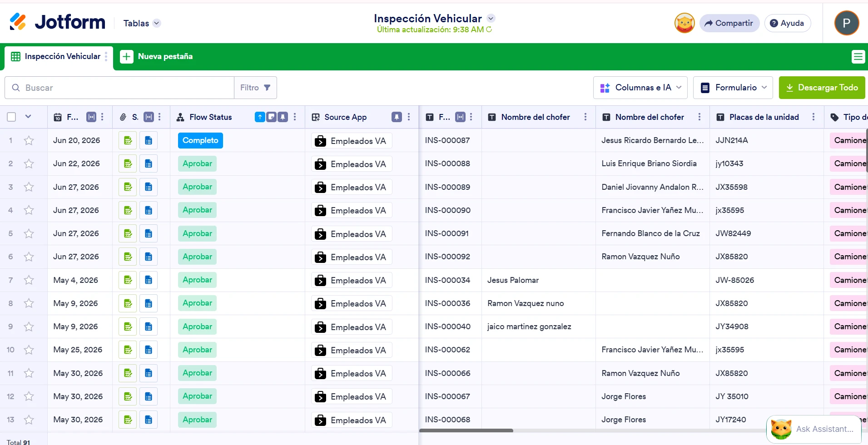Screen dimensions: 868x445
Task: Click the Completo status in row 1
Action: coord(200,141)
